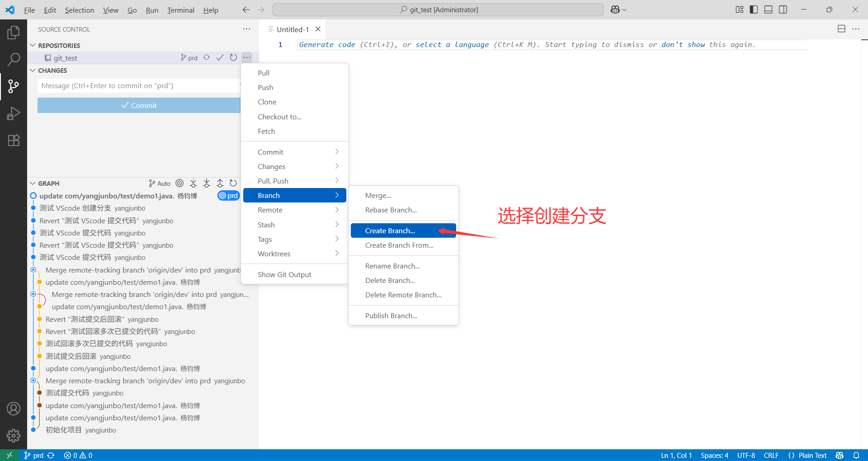The image size is (868, 461).
Task: Open the Run and Debug view
Action: point(14,113)
